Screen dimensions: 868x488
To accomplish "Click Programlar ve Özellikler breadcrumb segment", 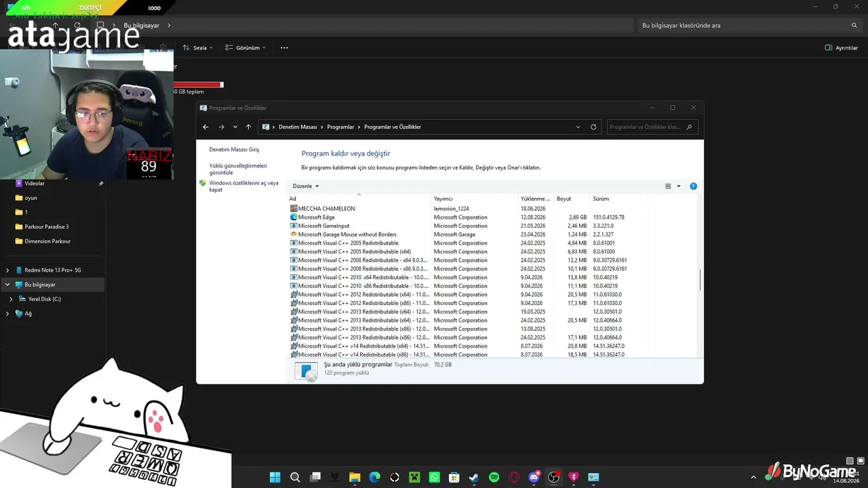I will pos(393,127).
